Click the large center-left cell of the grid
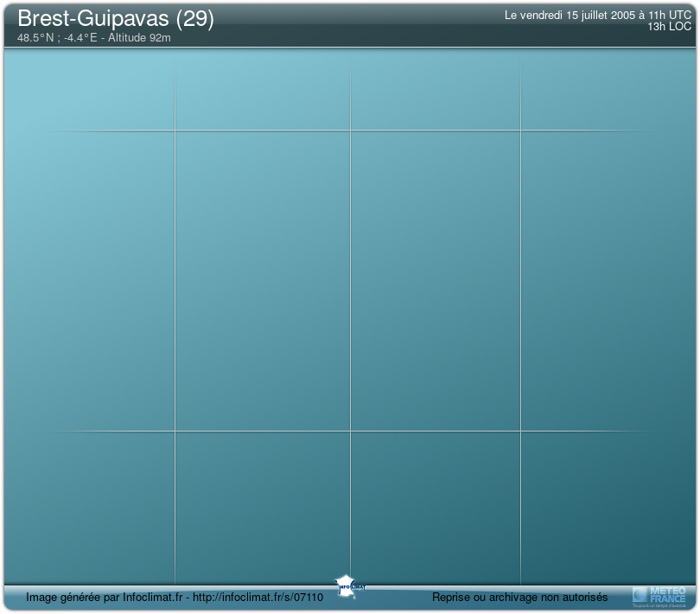The image size is (700, 614). [262, 280]
